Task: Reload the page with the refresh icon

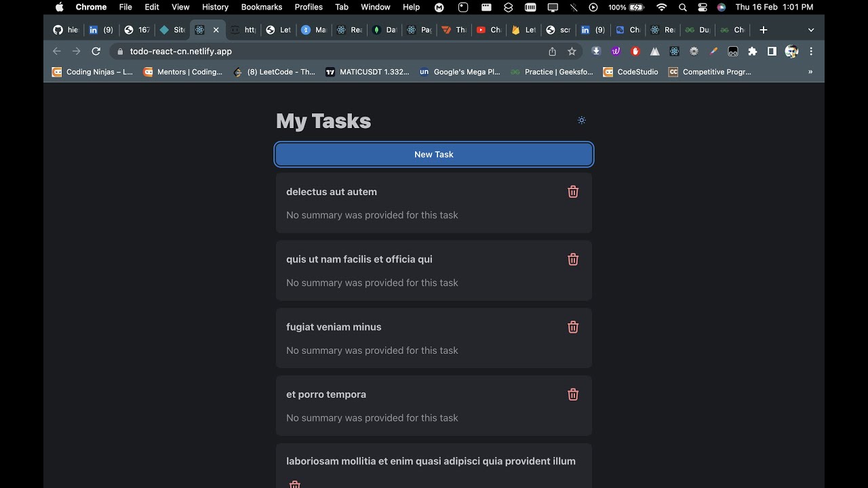Action: 96,52
